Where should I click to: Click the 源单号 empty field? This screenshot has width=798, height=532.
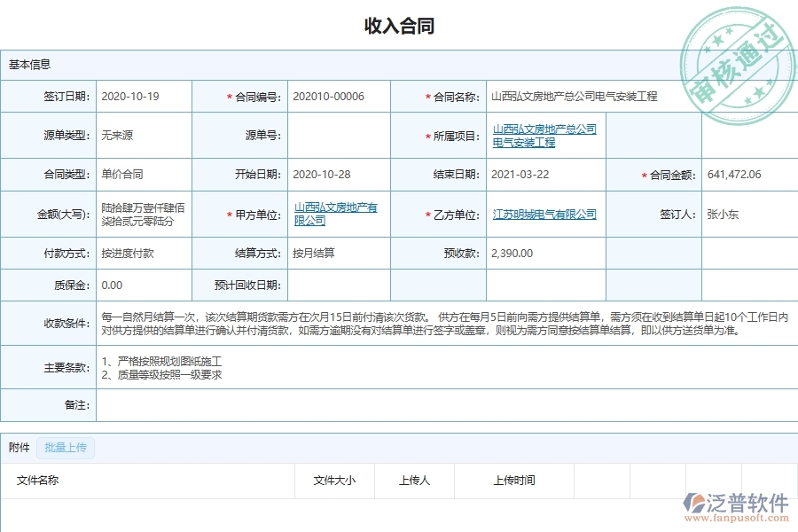tap(337, 135)
